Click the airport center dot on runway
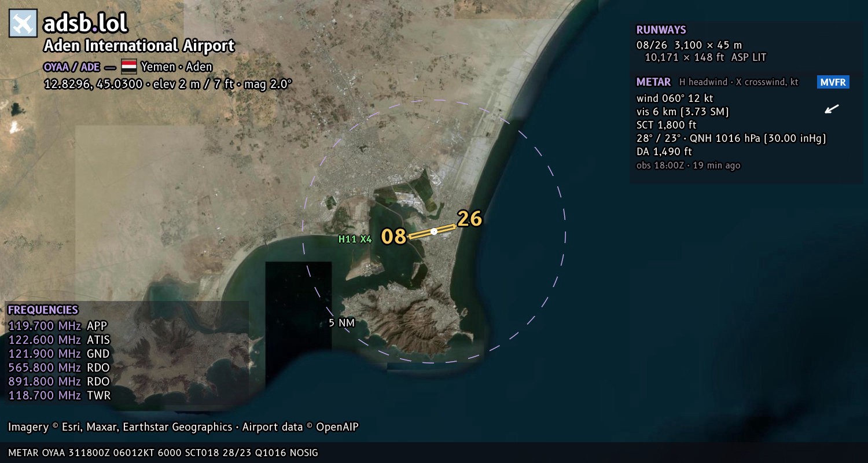Image resolution: width=868 pixels, height=463 pixels. [433, 231]
